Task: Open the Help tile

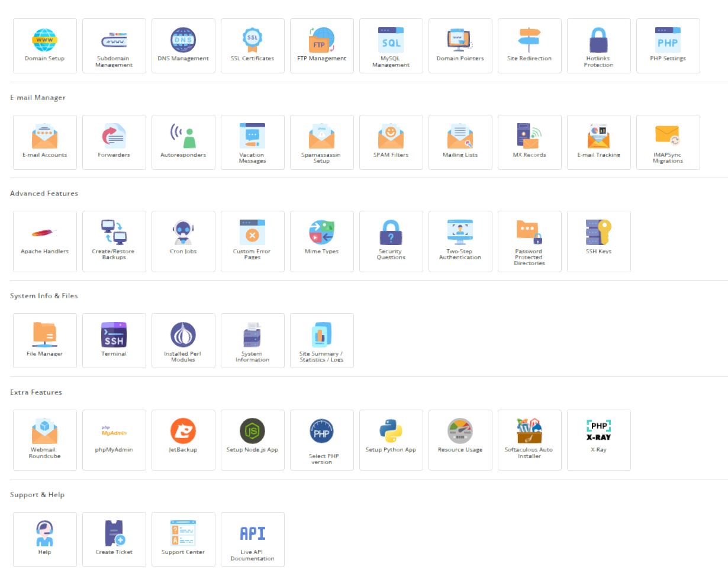Action: click(45, 539)
